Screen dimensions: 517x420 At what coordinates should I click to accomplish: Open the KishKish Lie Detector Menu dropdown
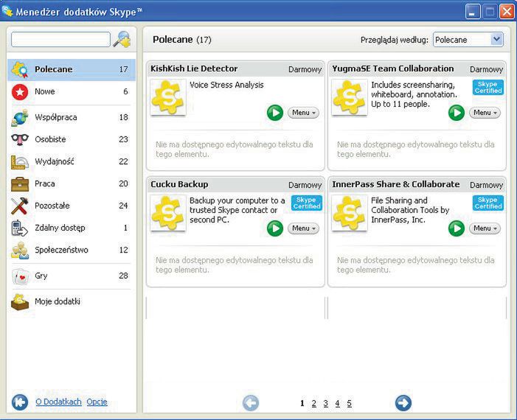(x=303, y=113)
